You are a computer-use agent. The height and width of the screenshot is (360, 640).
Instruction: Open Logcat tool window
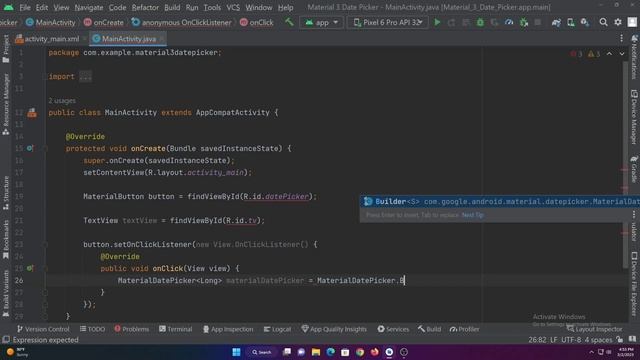tap(277, 329)
